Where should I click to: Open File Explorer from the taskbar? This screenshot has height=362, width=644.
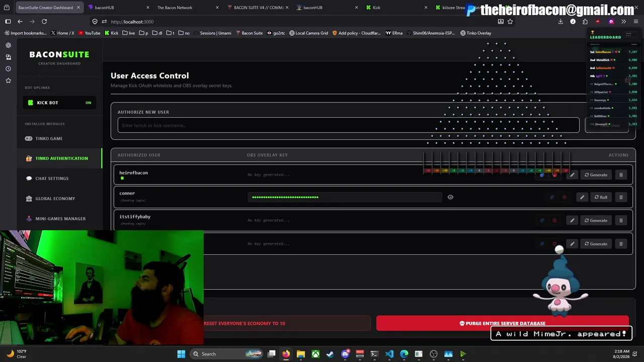pyautogui.click(x=300, y=354)
